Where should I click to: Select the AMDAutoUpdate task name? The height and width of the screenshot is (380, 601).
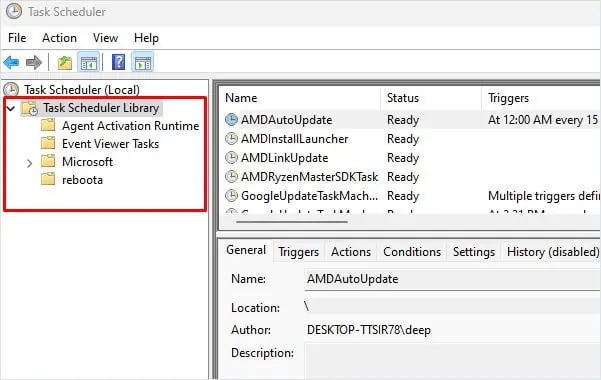tap(286, 120)
